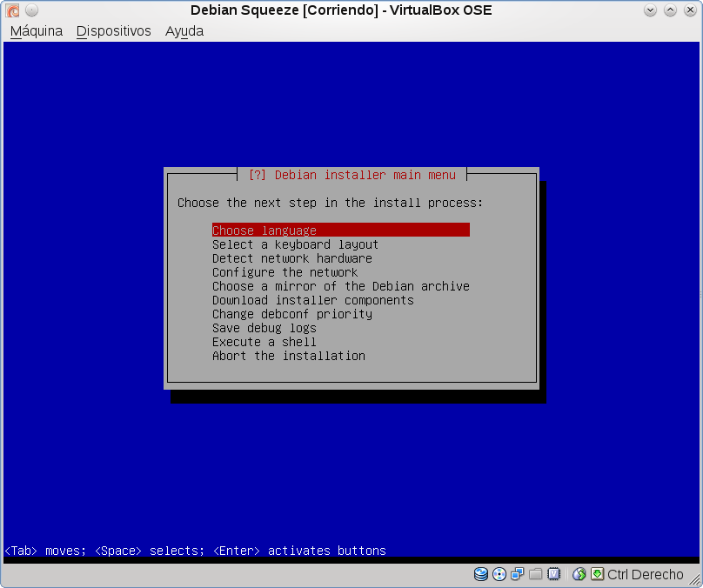This screenshot has width=703, height=588.
Task: Maximize the VirtualBox window
Action: pos(670,10)
